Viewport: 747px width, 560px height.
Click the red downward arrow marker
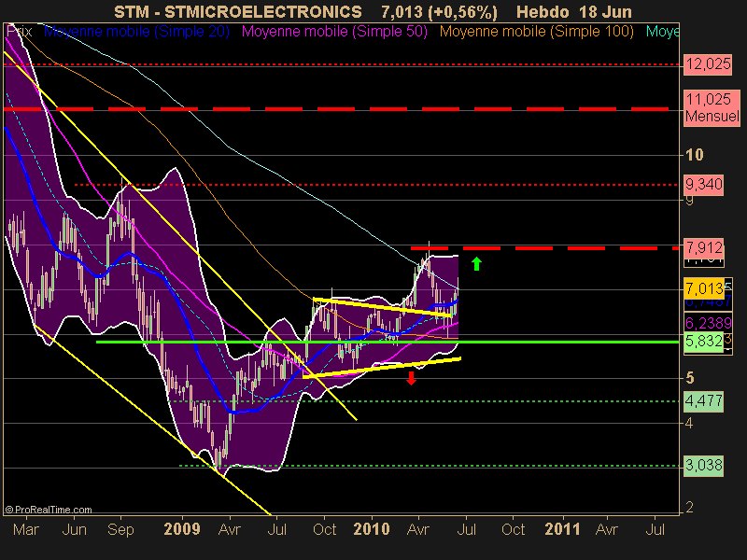coord(411,378)
